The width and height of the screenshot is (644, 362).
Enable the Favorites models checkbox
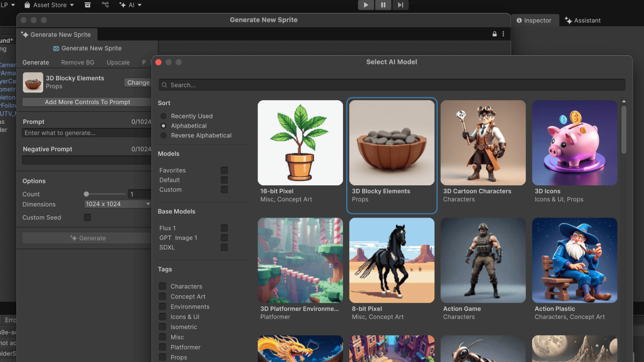224,170
